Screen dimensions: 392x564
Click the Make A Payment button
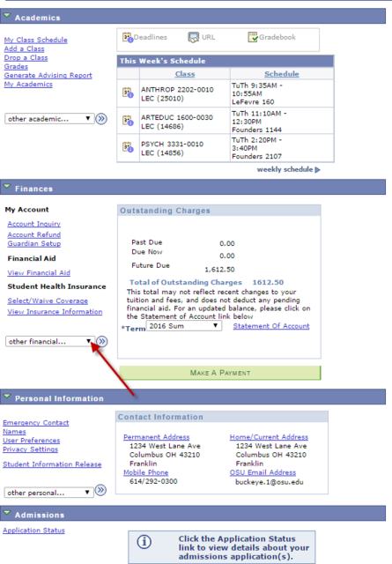pos(219,373)
